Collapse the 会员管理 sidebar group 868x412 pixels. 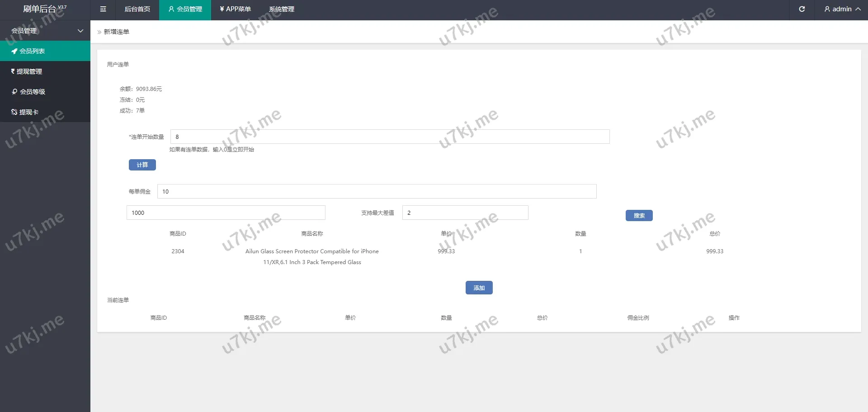coord(80,31)
